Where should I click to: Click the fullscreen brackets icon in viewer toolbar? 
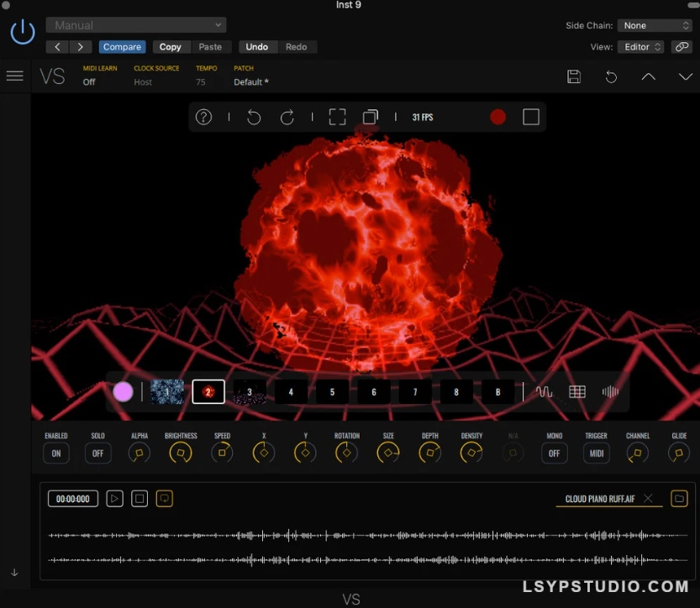(337, 117)
